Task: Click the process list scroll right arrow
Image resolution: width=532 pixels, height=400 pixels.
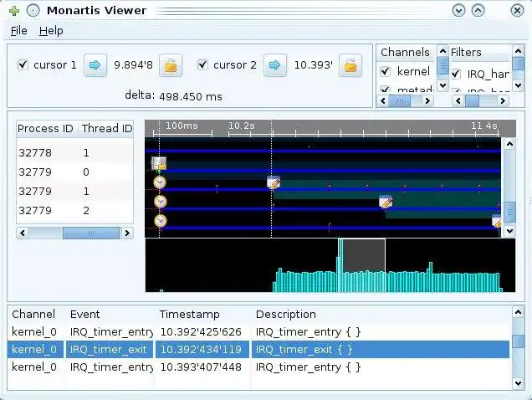Action: [x=127, y=233]
